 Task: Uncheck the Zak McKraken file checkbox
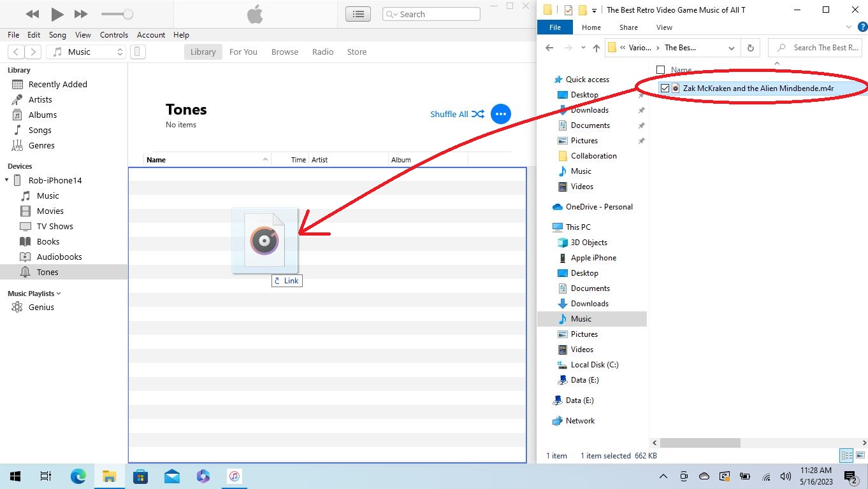coord(665,89)
